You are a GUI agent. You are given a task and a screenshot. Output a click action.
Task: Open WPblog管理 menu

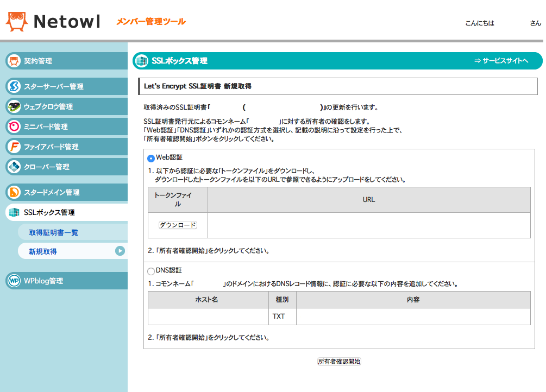coord(66,281)
